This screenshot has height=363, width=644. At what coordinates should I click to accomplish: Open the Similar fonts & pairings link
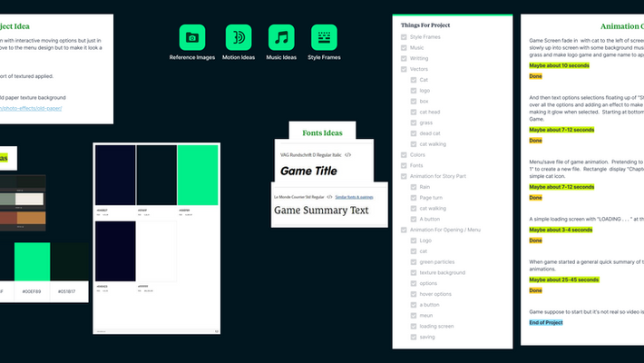click(354, 197)
